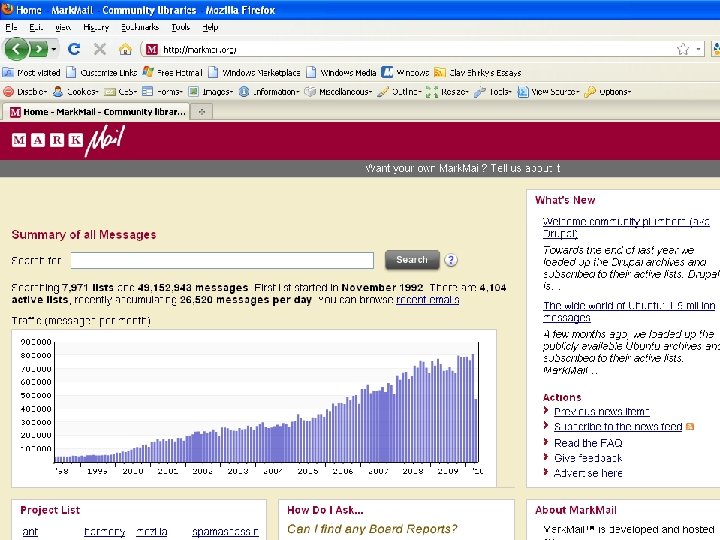
Task: Go forward with the forward arrow button
Action: coord(39,49)
